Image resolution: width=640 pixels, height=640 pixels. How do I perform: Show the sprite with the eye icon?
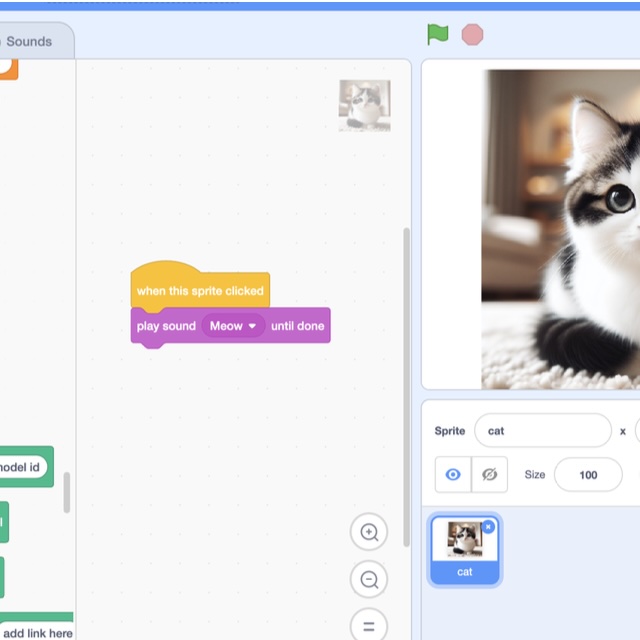(453, 474)
